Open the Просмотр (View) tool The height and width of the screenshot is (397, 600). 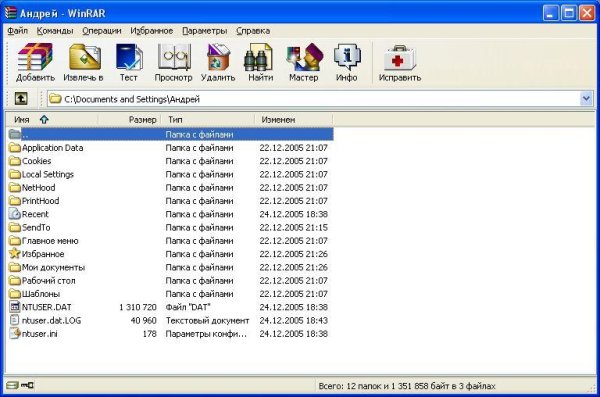[174, 57]
